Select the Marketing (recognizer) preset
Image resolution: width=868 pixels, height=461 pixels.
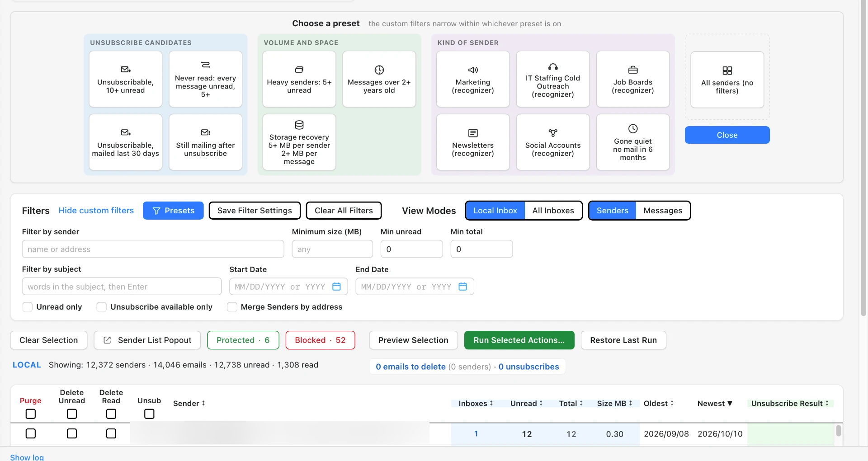click(x=473, y=79)
